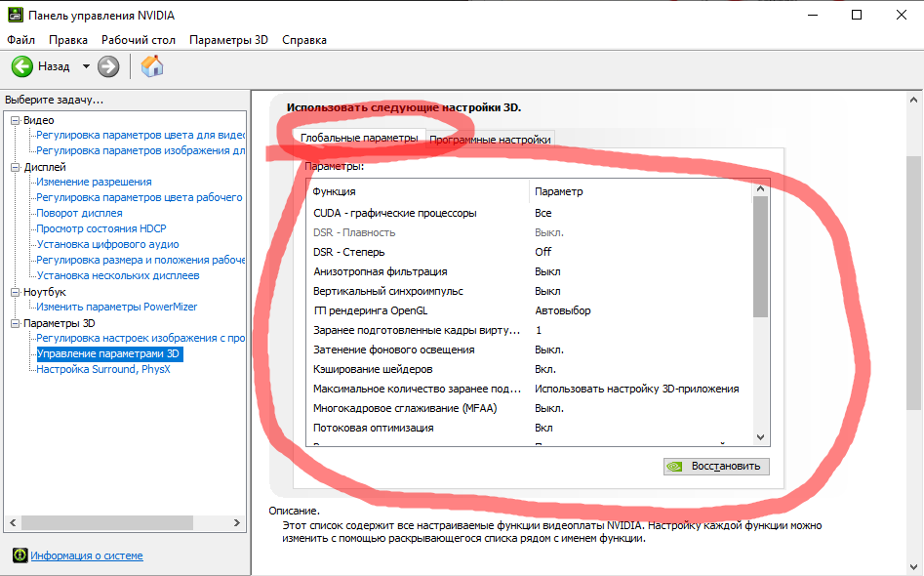The image size is (924, 576).
Task: Open the Информация о системе link
Action: click(87, 555)
